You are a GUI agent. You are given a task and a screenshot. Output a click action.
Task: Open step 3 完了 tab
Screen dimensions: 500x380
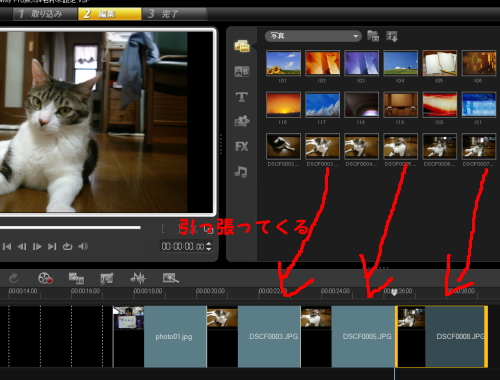point(174,14)
